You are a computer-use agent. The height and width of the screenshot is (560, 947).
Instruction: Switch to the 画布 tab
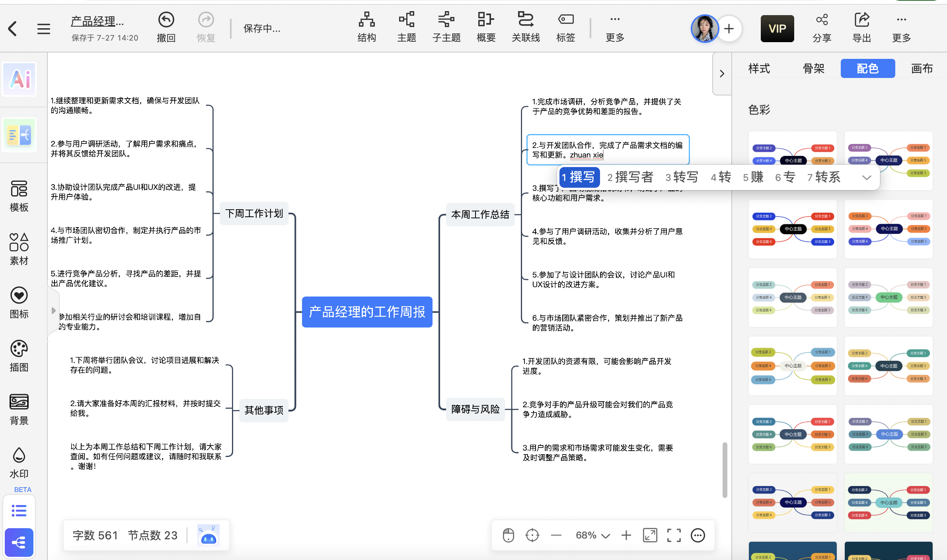pyautogui.click(x=922, y=68)
